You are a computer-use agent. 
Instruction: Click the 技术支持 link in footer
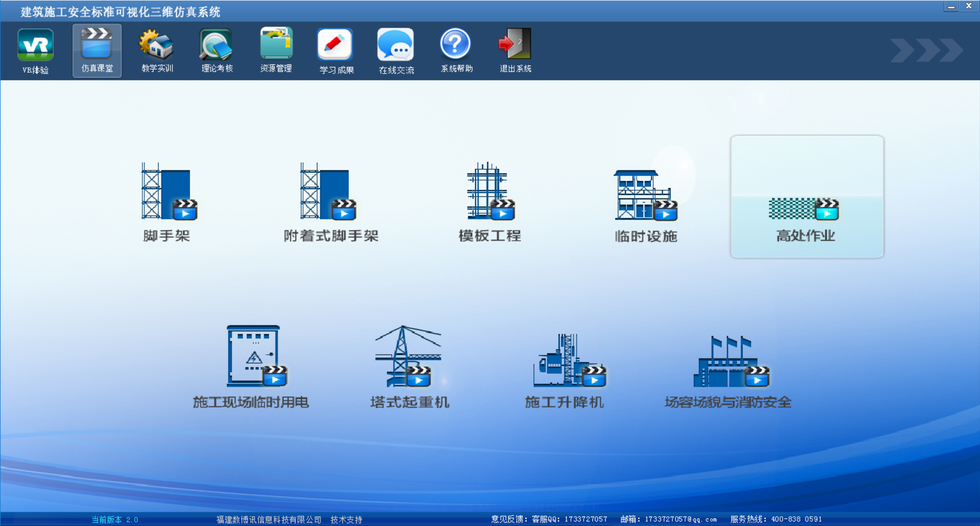tap(346, 519)
